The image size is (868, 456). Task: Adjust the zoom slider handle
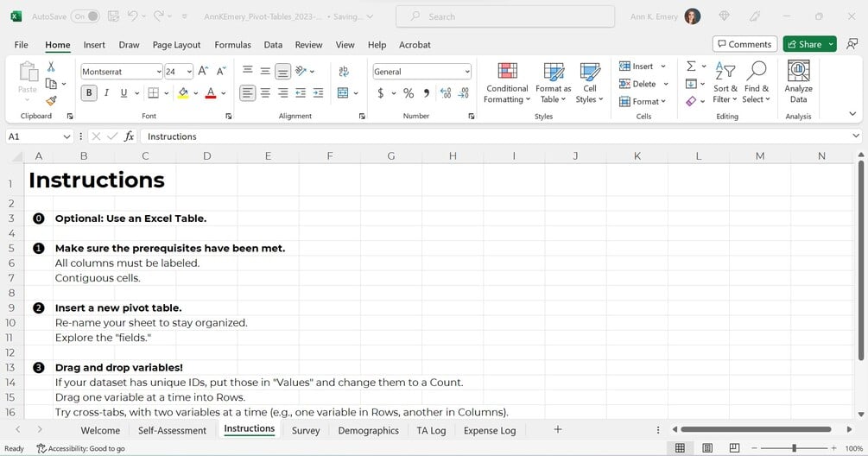pos(794,447)
